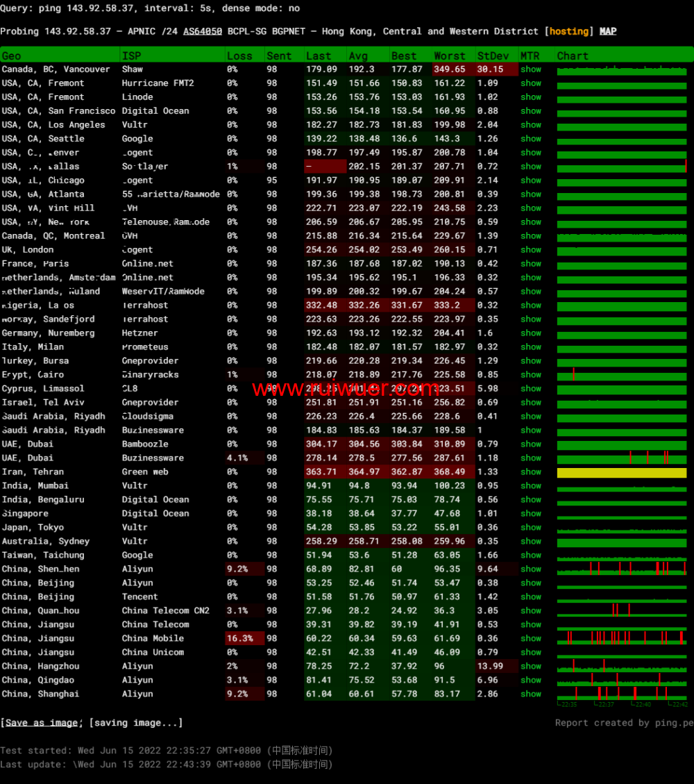Click the Avg column header
Viewport: 694px width, 784px height.
[358, 56]
